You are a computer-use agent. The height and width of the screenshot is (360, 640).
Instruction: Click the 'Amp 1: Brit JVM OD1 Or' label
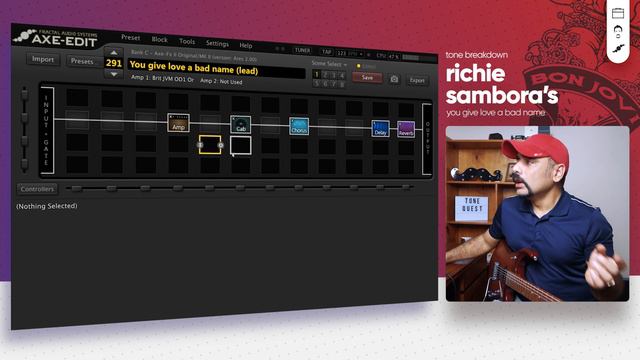pos(162,78)
